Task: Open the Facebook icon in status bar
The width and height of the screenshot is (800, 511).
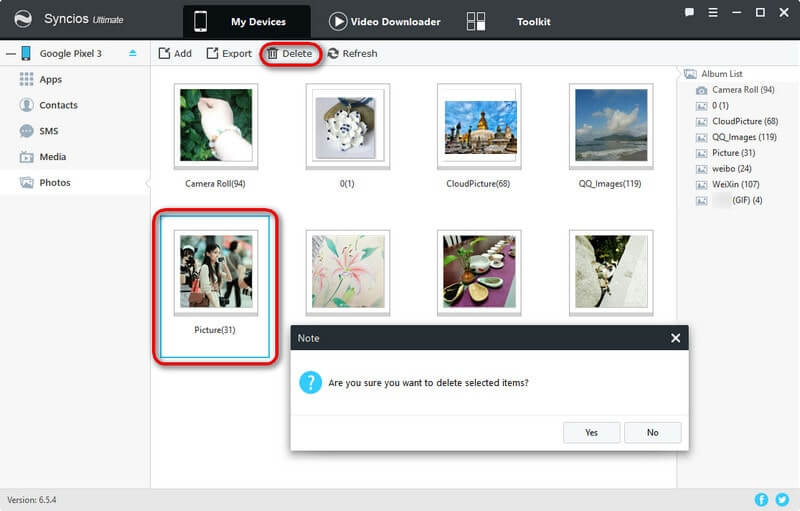Action: click(x=761, y=500)
